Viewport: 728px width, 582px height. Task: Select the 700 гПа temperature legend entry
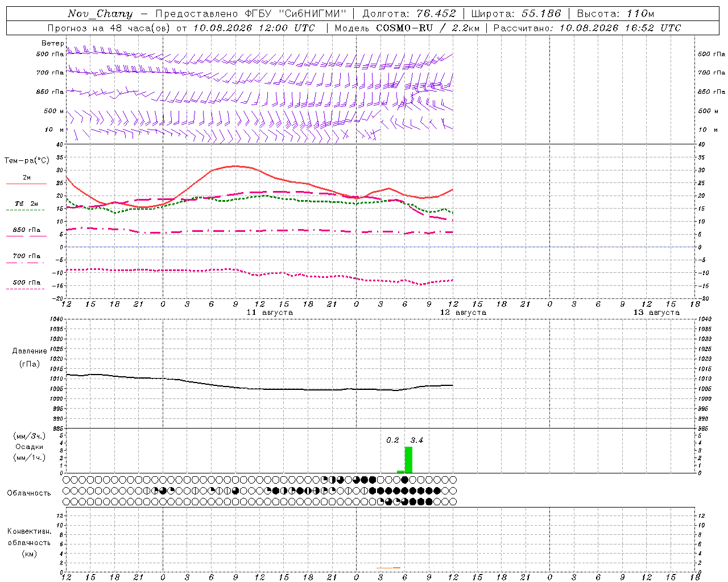coord(26,259)
